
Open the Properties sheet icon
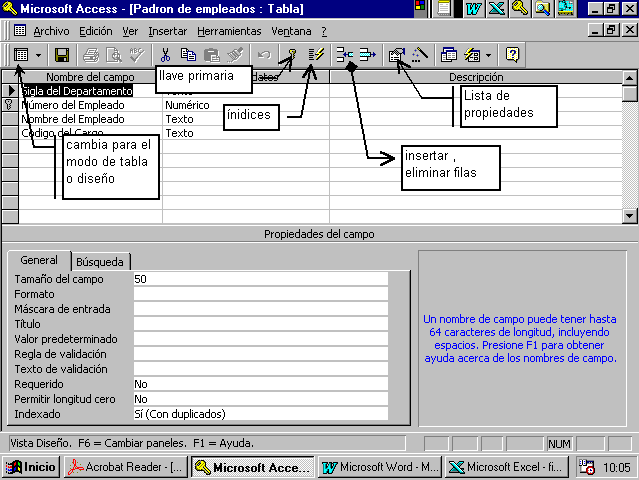pyautogui.click(x=397, y=55)
